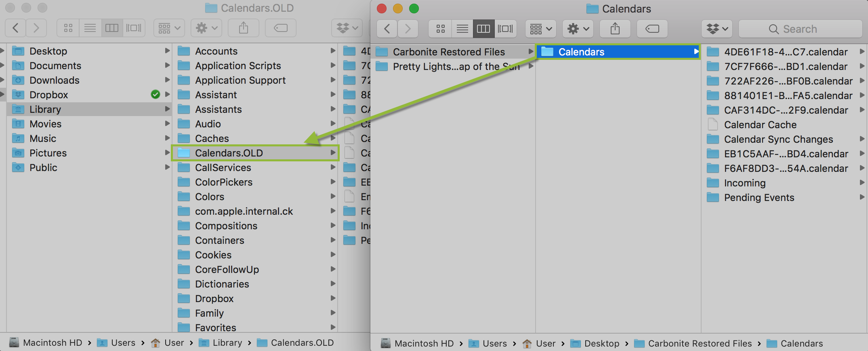The image size is (868, 351).
Task: Select the Documents folder
Action: point(89,66)
